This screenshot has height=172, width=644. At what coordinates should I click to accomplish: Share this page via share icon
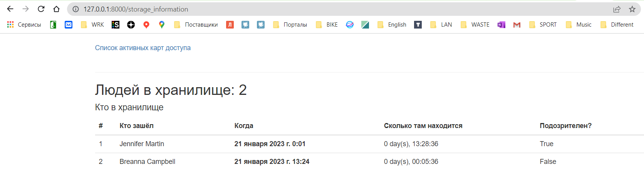click(x=617, y=9)
